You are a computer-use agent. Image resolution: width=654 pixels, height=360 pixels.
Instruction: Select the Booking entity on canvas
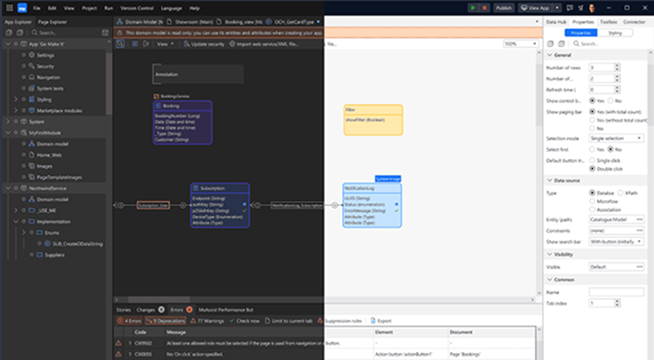tap(183, 123)
